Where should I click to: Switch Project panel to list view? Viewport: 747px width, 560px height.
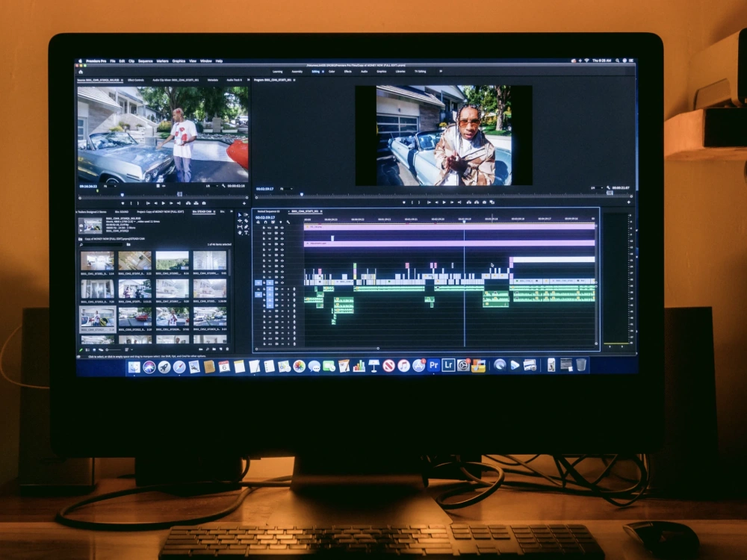coord(87,349)
